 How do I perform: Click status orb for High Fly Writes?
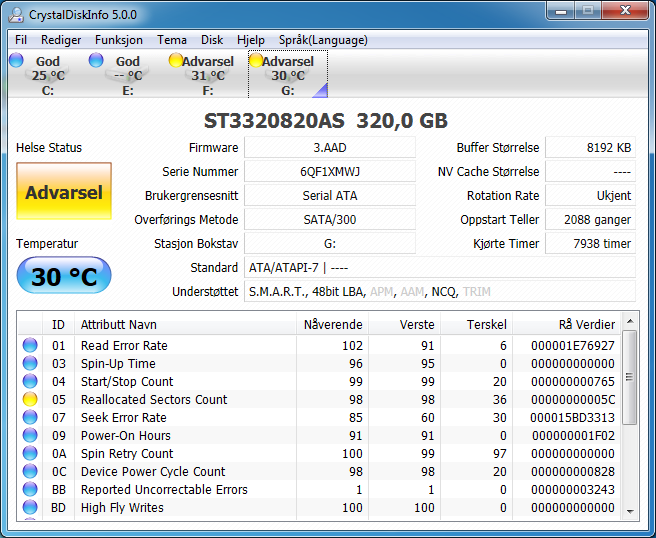coord(30,507)
